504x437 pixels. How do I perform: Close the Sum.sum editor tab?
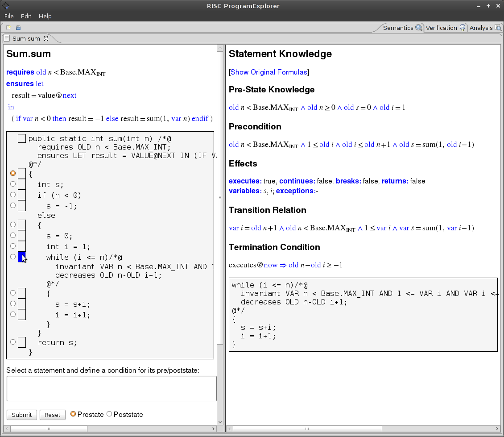(45, 38)
